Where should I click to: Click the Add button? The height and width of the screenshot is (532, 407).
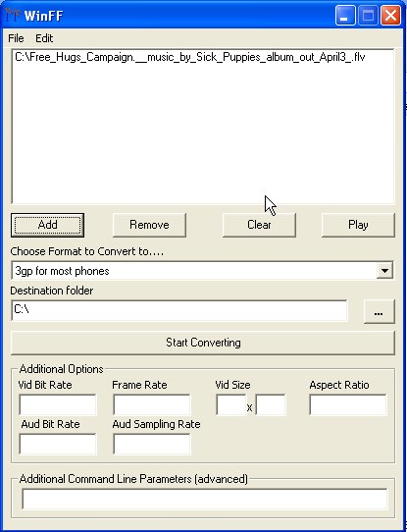47,225
